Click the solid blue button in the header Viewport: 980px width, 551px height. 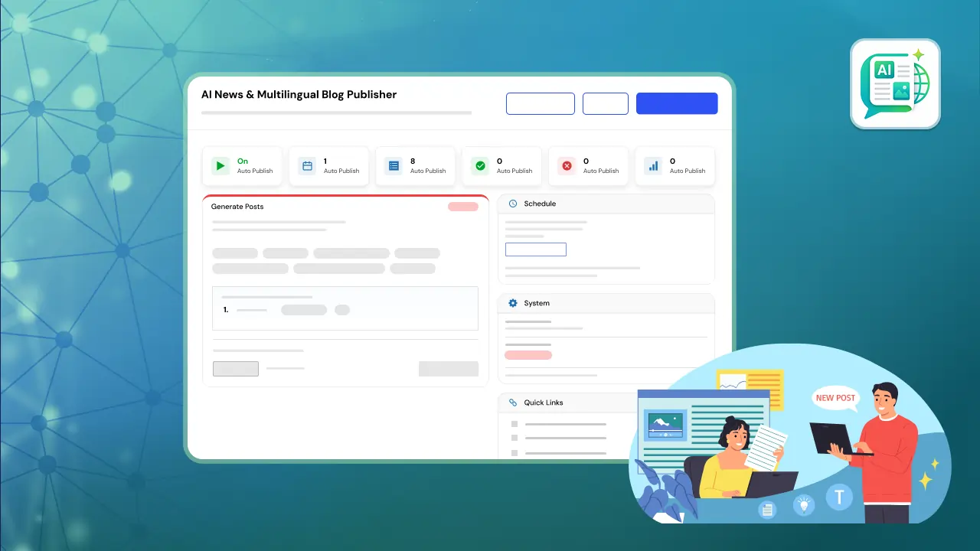(x=677, y=103)
